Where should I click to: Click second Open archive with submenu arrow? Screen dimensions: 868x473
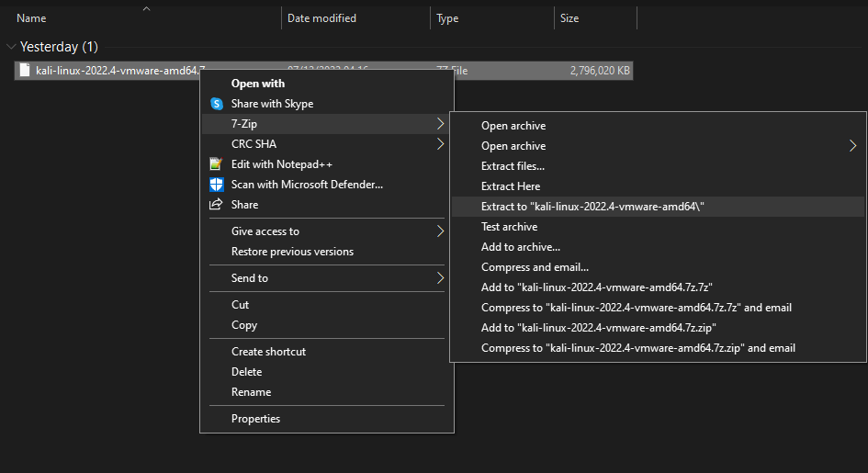coord(658,146)
